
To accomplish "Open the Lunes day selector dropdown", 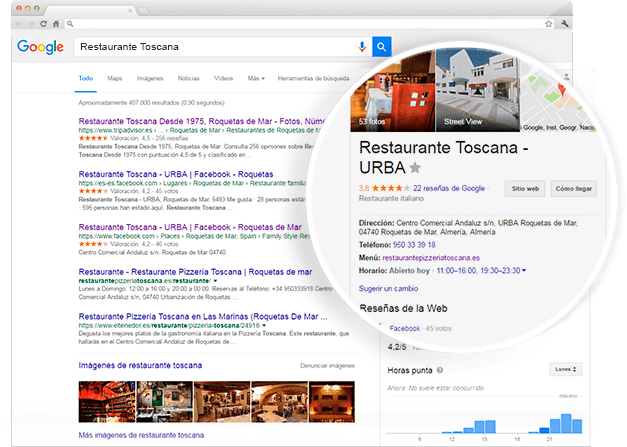I will click(x=565, y=370).
